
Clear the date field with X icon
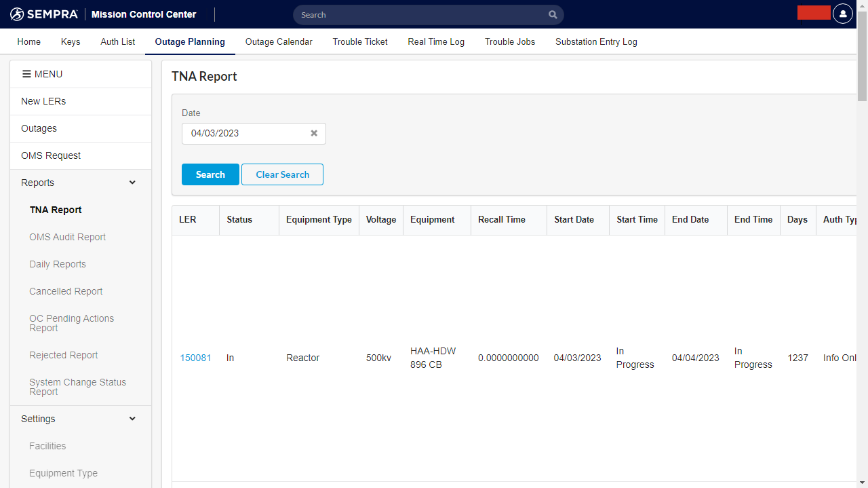[314, 133]
